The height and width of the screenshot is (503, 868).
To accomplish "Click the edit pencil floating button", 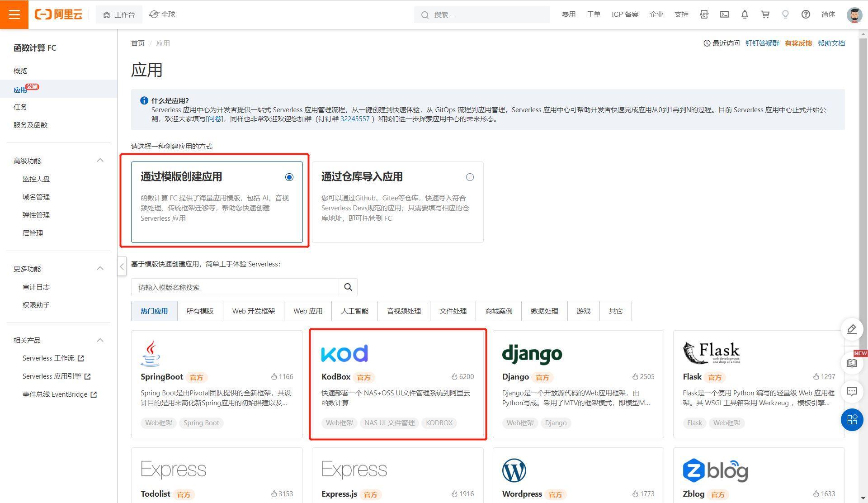I will click(852, 329).
